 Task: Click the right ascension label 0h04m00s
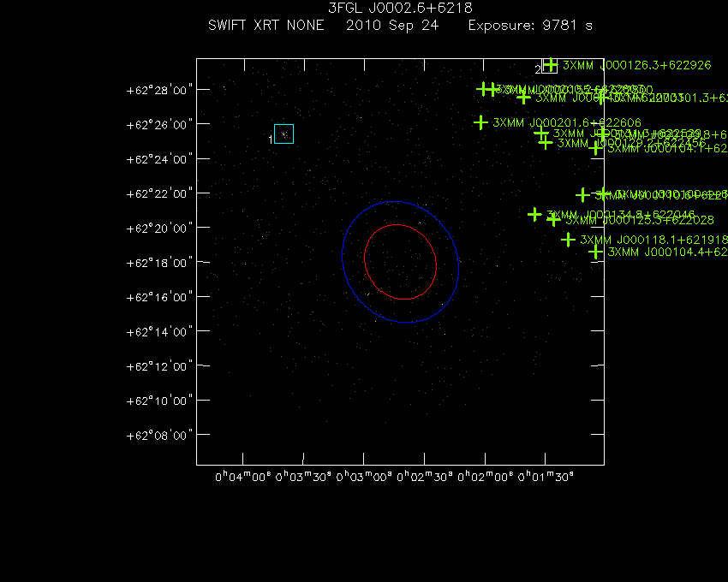click(x=243, y=477)
